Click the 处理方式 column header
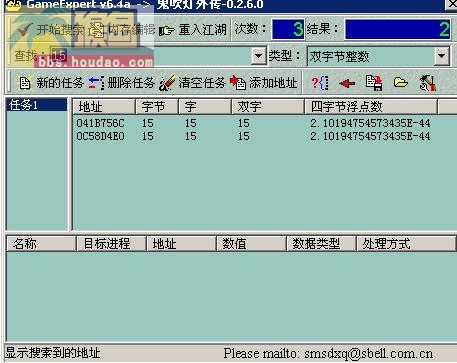 (x=406, y=244)
